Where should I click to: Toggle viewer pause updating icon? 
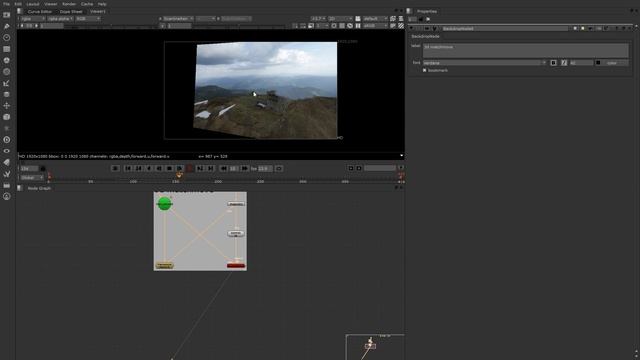(358, 26)
